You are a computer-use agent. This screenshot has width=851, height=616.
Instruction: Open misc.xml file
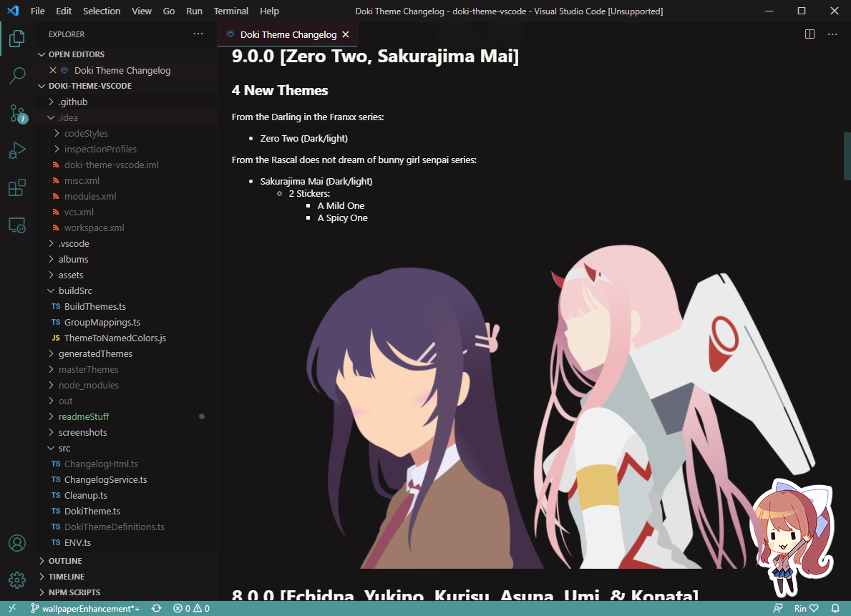point(125,180)
